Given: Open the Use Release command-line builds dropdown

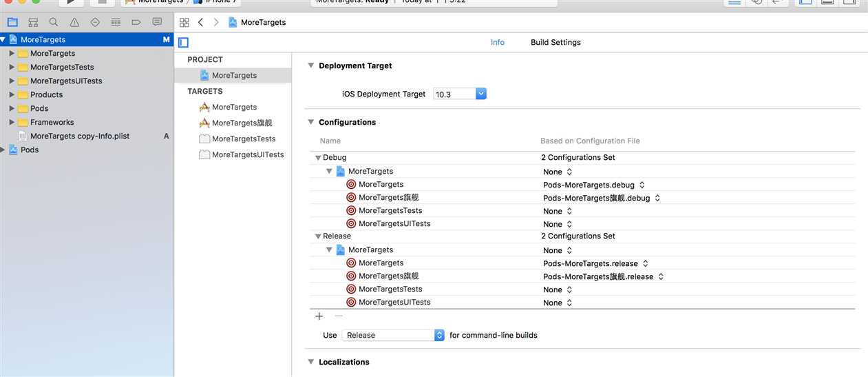Looking at the screenshot, I should (394, 335).
